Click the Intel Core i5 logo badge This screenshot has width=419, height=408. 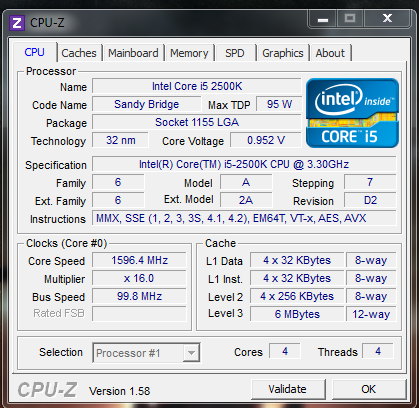tap(352, 113)
